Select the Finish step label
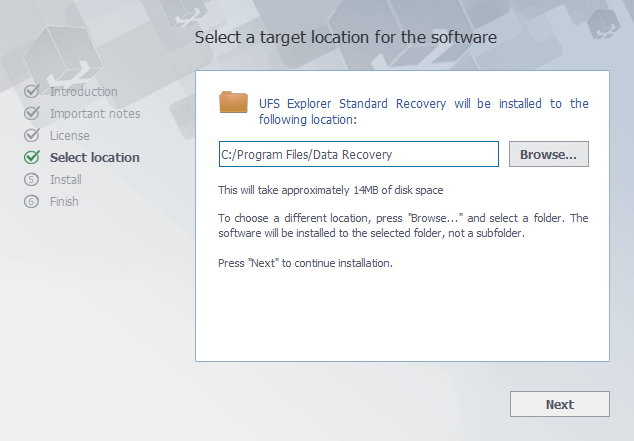Image resolution: width=634 pixels, height=441 pixels. tap(64, 201)
